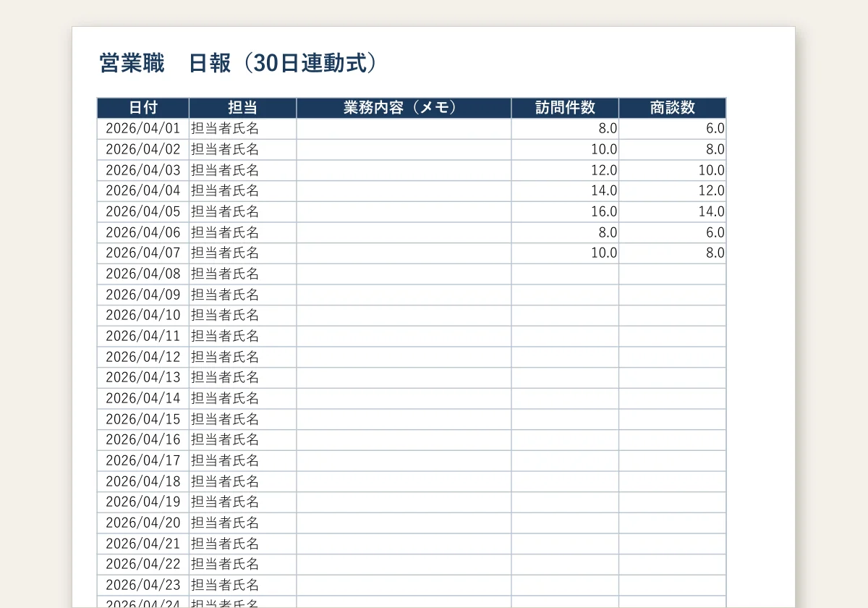
Task: Click 担当者氏名 in the 2026/04/04 row
Action: click(x=243, y=191)
